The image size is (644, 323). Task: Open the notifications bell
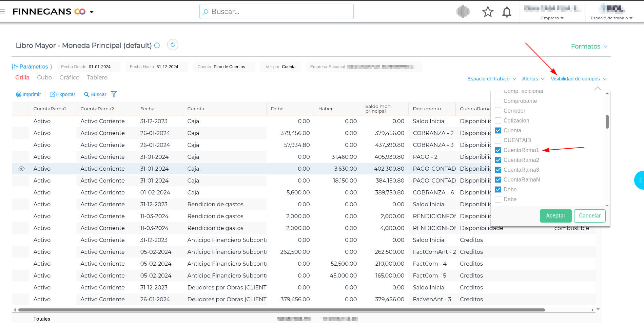coord(507,12)
